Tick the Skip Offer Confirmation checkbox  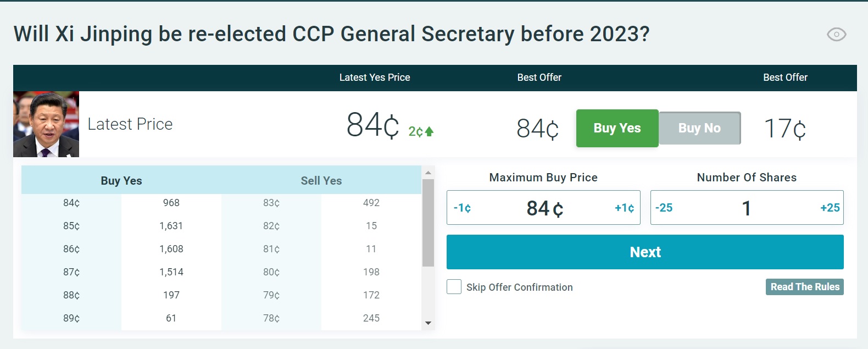pos(454,287)
